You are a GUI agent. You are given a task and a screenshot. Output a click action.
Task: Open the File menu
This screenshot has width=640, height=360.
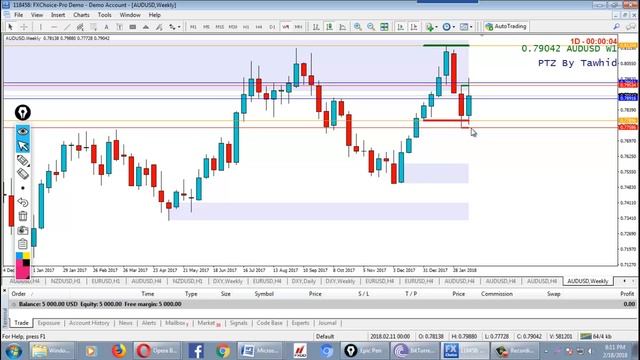pos(18,15)
